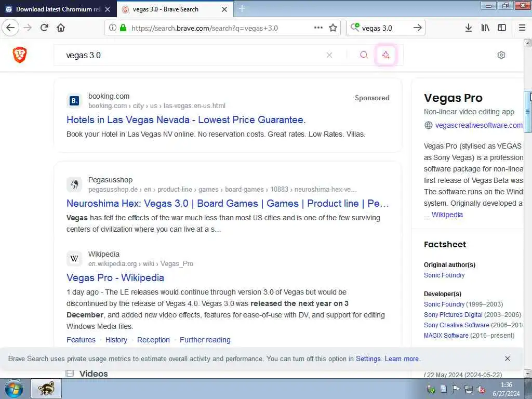Open the browser hamburger menu

(x=522, y=28)
